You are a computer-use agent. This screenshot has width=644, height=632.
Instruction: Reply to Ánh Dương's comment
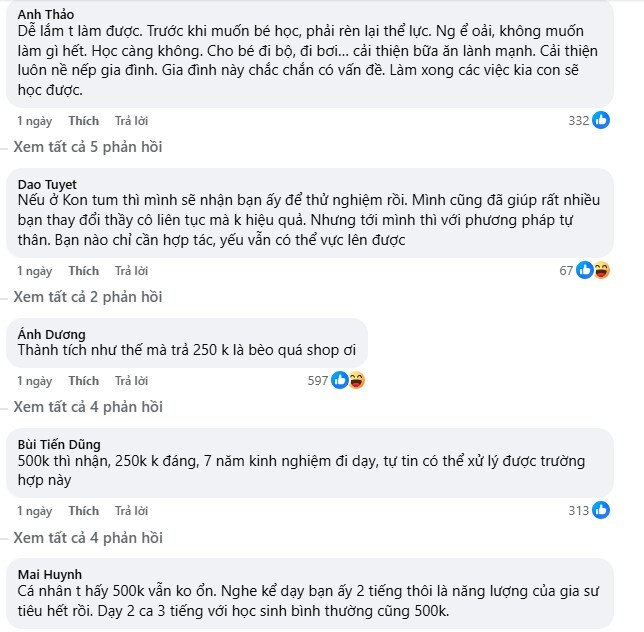[x=131, y=381]
